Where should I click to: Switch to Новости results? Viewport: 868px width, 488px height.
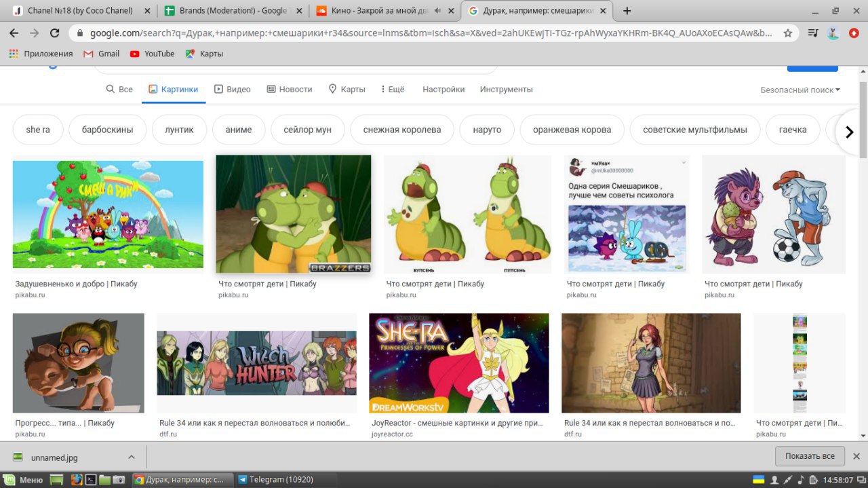click(290, 89)
